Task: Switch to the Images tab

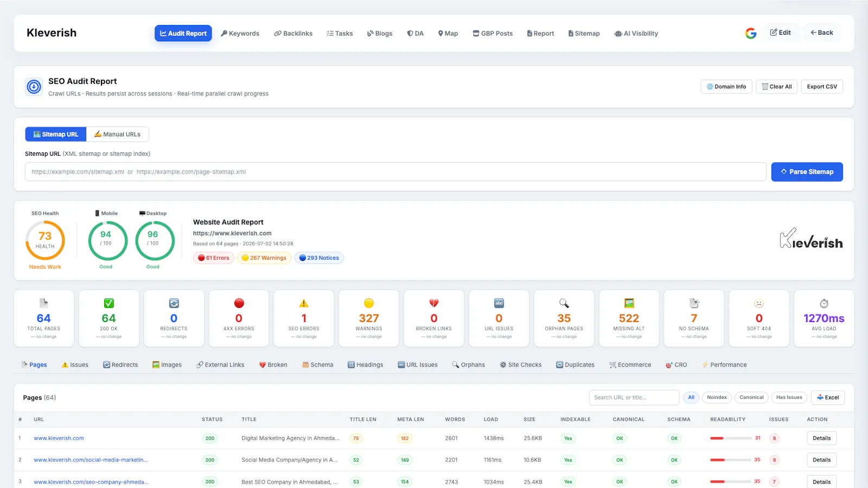Action: tap(167, 365)
